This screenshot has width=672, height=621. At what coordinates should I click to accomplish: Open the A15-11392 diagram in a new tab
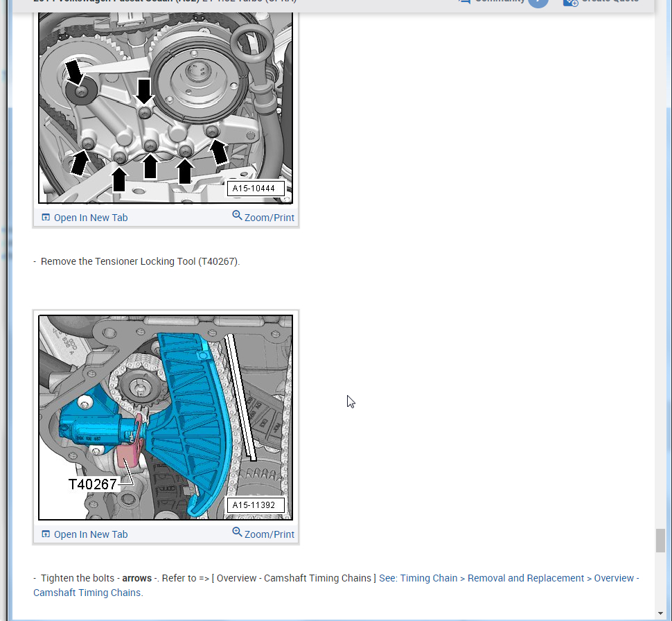(x=85, y=534)
